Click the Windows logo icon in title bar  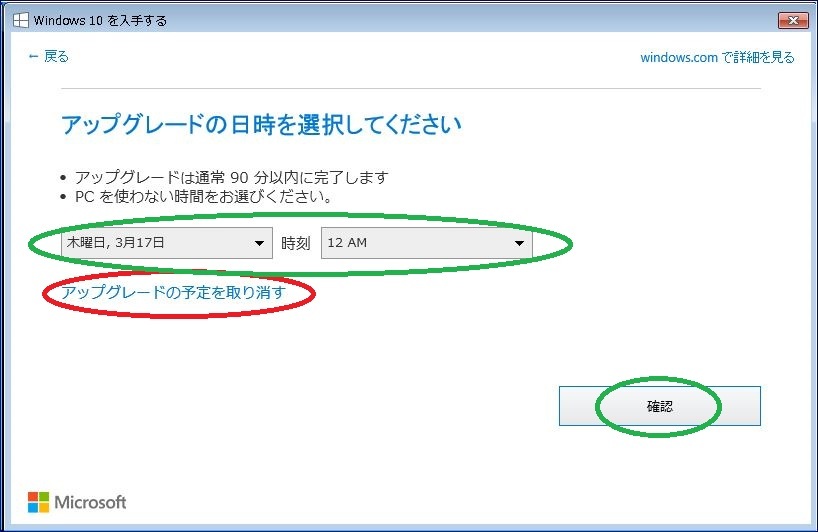coord(20,20)
